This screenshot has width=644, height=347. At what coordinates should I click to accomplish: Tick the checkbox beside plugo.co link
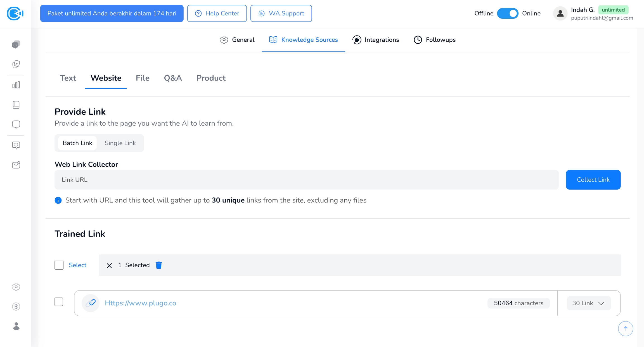coord(59,302)
